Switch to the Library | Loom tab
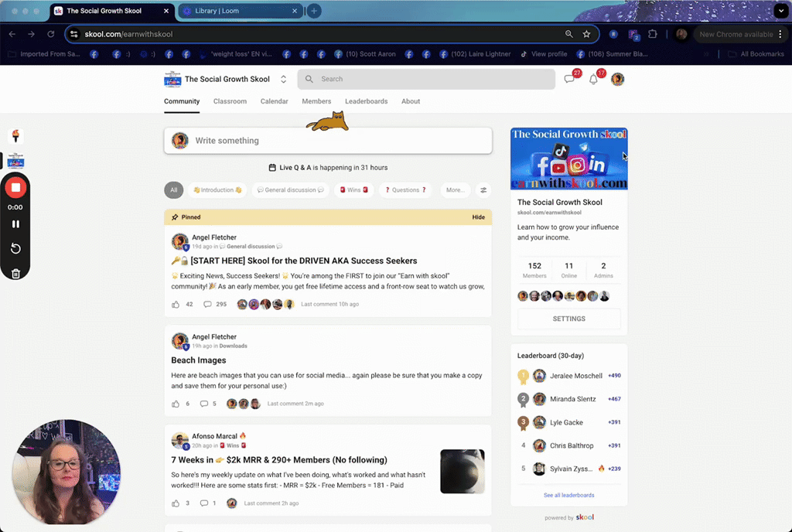 tap(241, 11)
